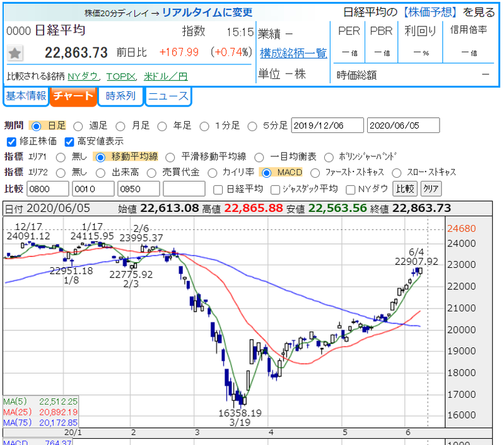
Task: Select 出来高 indicator radio button
Action: click(100, 173)
